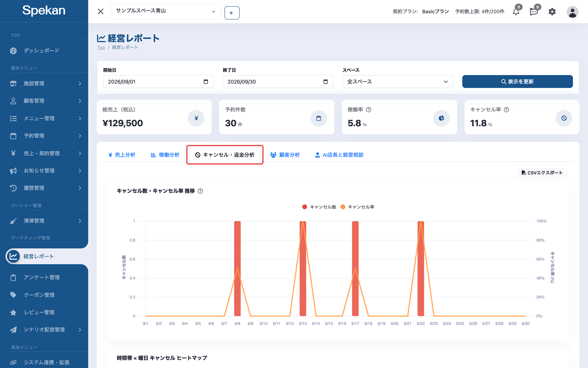588x368 pixels.
Task: Open the サンプルスペース青山 space dropdown
Action: pos(166,11)
